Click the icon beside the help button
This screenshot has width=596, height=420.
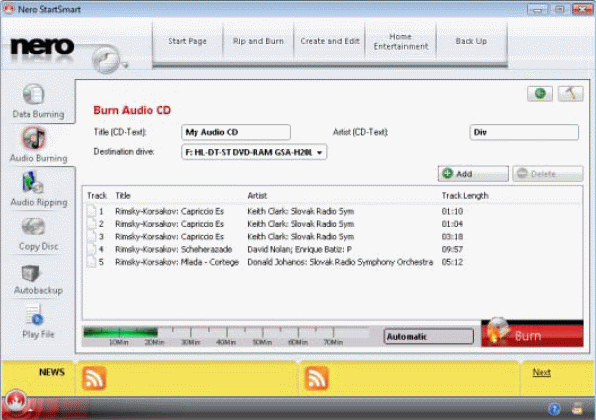577,409
